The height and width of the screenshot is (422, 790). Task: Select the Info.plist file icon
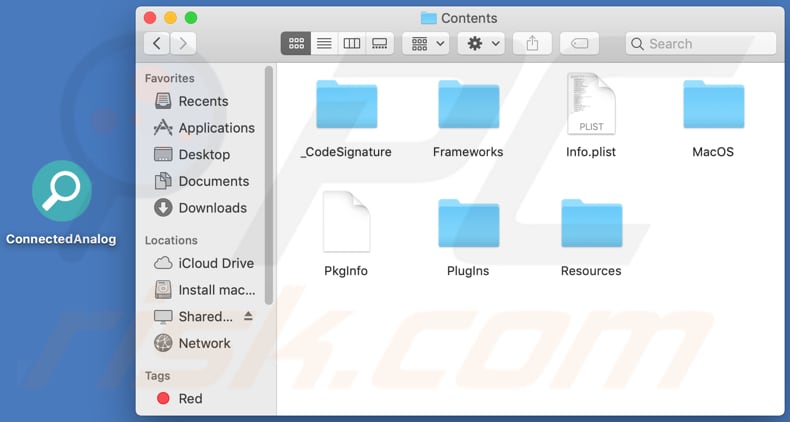[591, 104]
